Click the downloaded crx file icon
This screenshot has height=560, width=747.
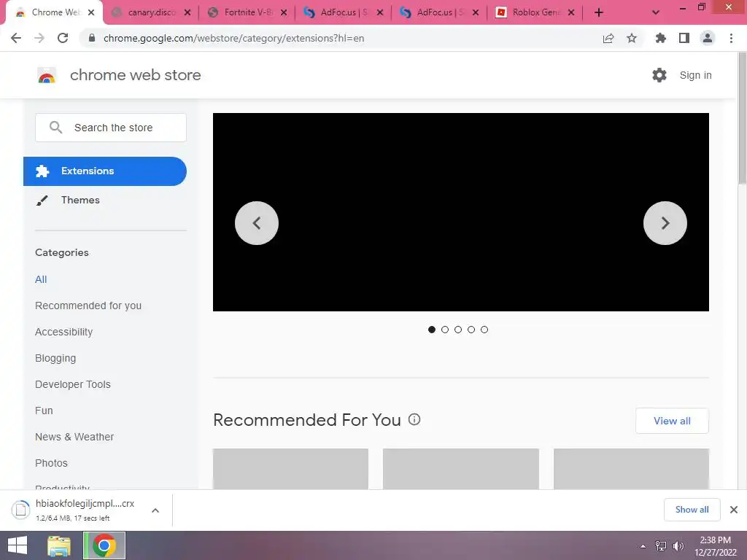click(21, 510)
